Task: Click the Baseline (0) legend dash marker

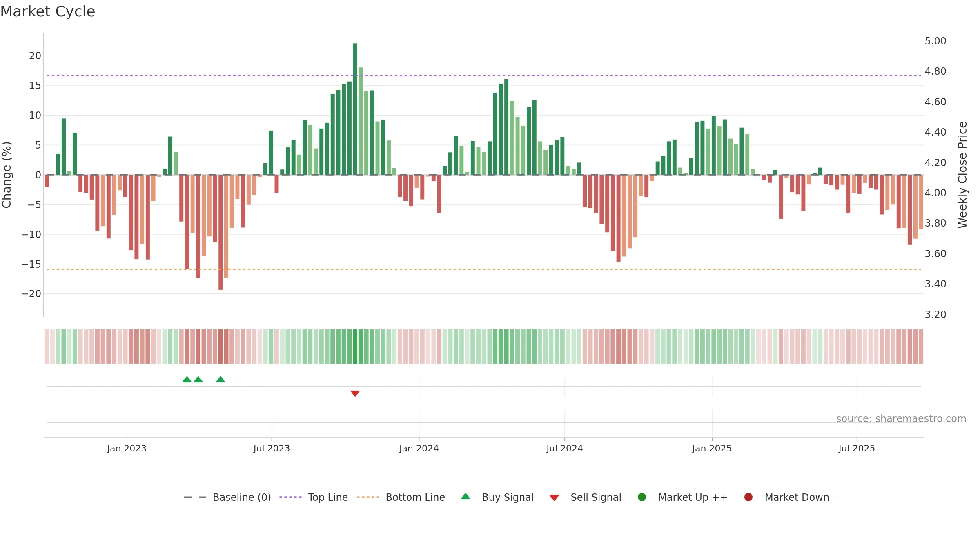Action: (x=195, y=497)
